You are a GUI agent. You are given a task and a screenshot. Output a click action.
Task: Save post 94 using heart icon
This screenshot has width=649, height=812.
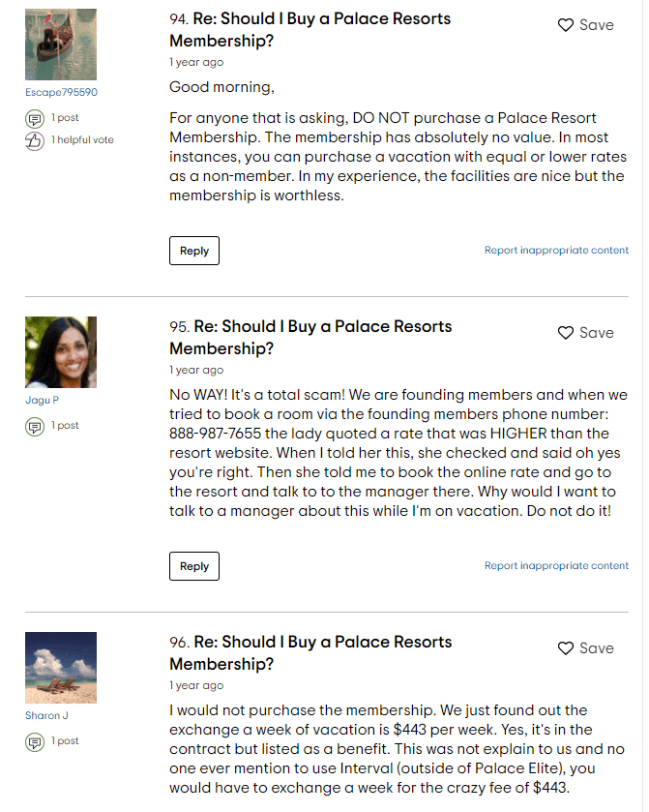[566, 25]
